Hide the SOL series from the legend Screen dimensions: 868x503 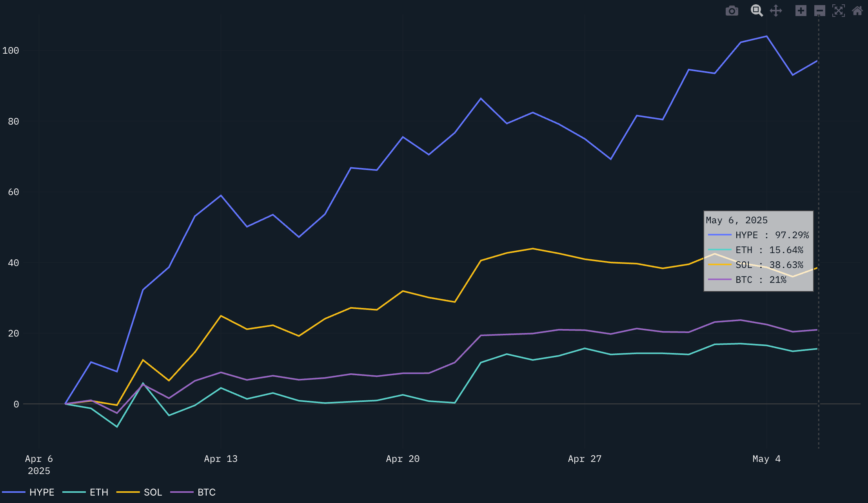(154, 492)
